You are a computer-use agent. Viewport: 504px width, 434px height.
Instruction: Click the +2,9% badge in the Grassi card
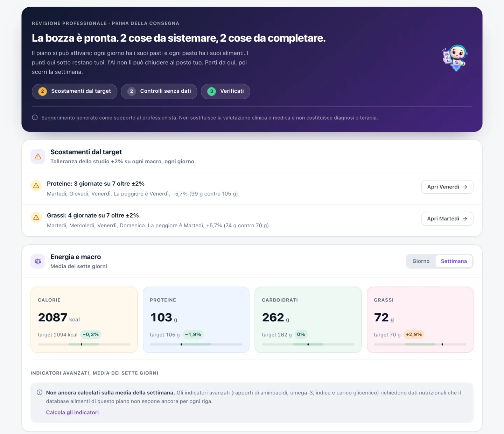pyautogui.click(x=414, y=335)
